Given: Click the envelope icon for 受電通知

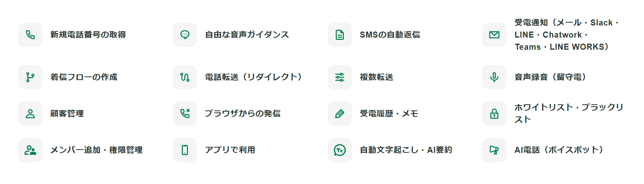Looking at the screenshot, I should point(494,35).
